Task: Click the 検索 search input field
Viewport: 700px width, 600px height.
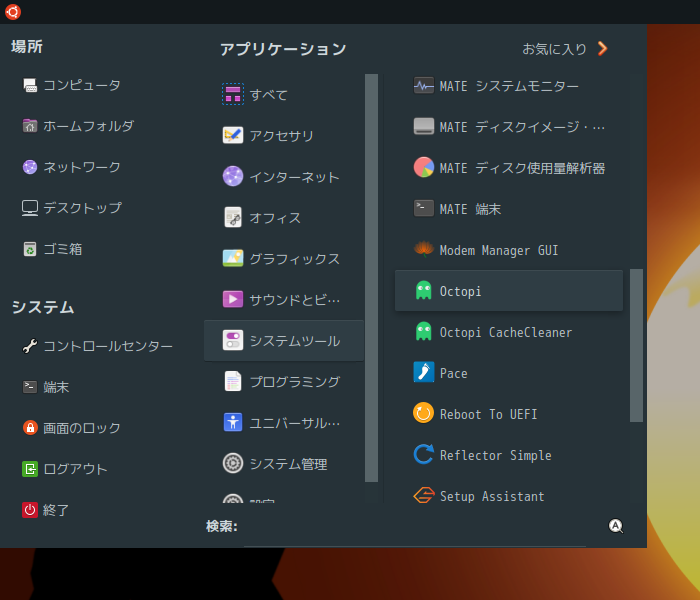Action: click(415, 528)
